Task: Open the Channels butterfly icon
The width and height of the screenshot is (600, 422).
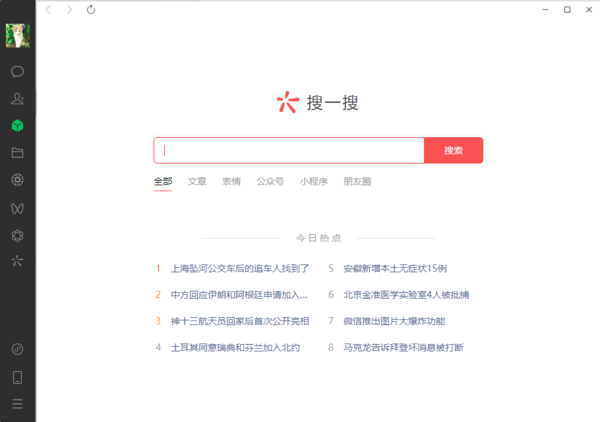Action: pyautogui.click(x=17, y=209)
